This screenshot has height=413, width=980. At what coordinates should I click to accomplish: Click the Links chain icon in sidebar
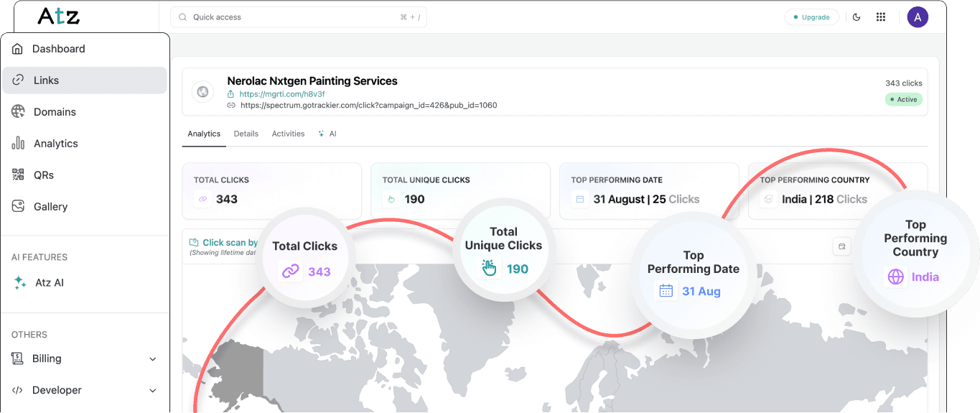tap(19, 80)
